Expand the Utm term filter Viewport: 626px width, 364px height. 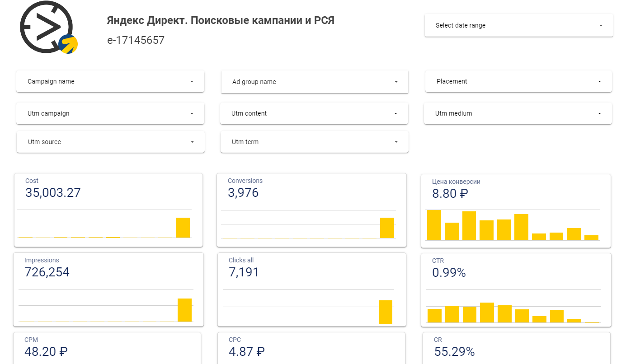pyautogui.click(x=314, y=141)
